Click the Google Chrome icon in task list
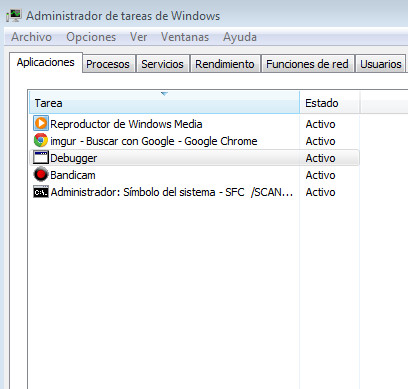 pos(41,140)
